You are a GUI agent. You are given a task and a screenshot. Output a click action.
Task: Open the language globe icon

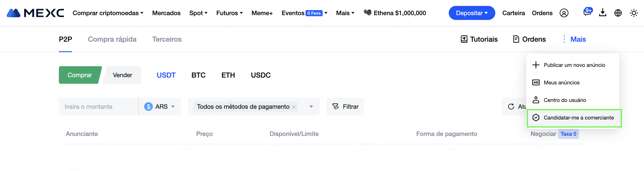tap(618, 13)
